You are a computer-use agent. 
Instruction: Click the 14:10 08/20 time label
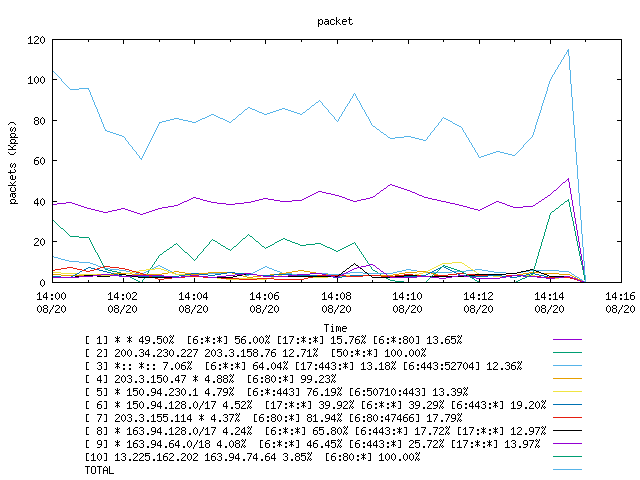407,302
